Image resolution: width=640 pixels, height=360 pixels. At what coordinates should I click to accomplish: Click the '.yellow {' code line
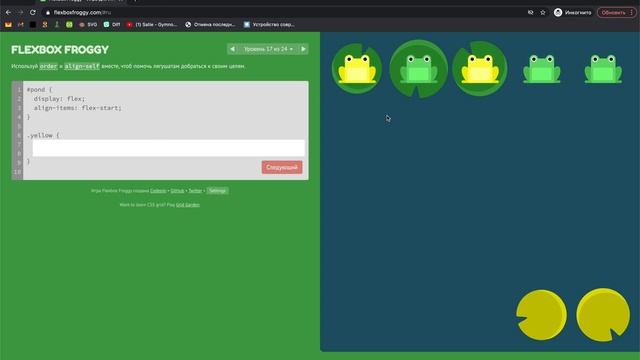[43, 135]
